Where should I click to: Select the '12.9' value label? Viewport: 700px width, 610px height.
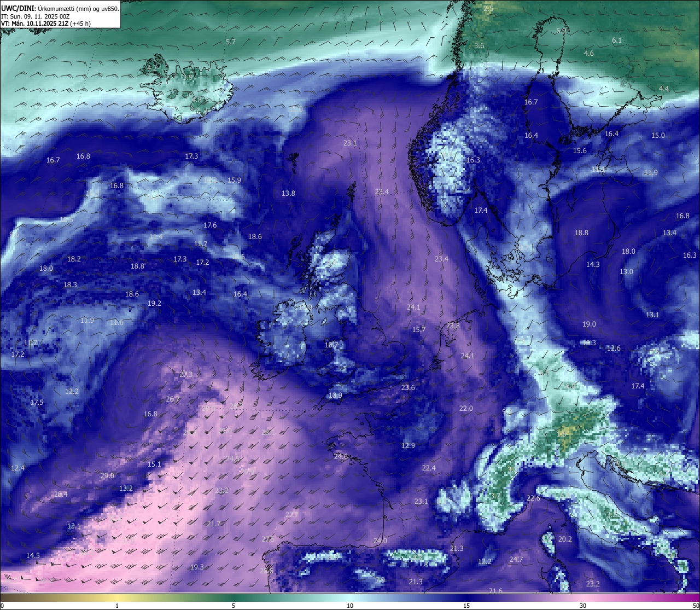[x=408, y=445]
